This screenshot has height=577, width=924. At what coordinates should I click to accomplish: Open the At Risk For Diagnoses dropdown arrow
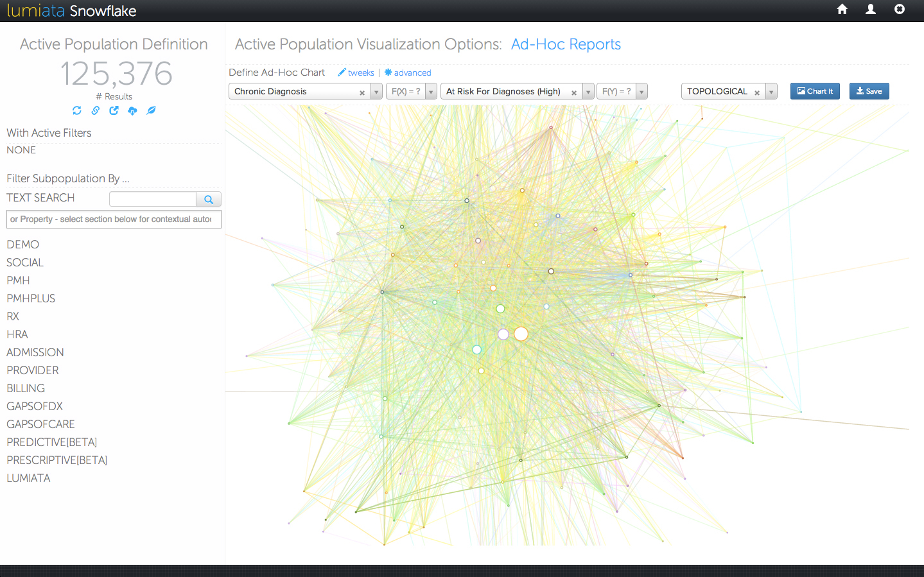[x=588, y=92]
